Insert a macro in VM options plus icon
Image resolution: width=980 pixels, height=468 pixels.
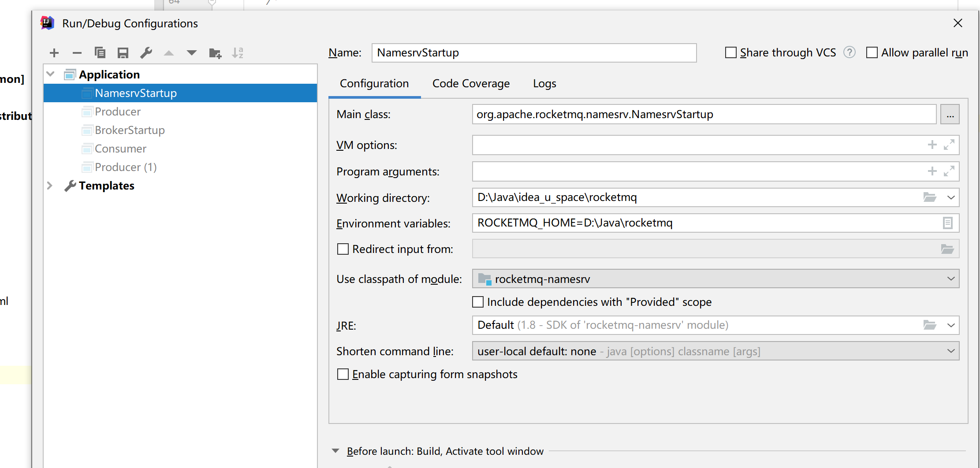tap(932, 145)
